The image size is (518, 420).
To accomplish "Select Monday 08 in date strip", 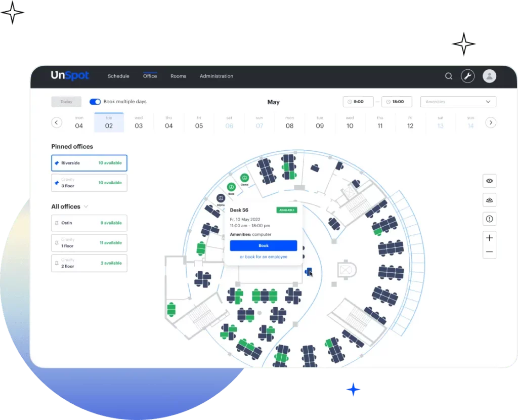I will click(289, 122).
